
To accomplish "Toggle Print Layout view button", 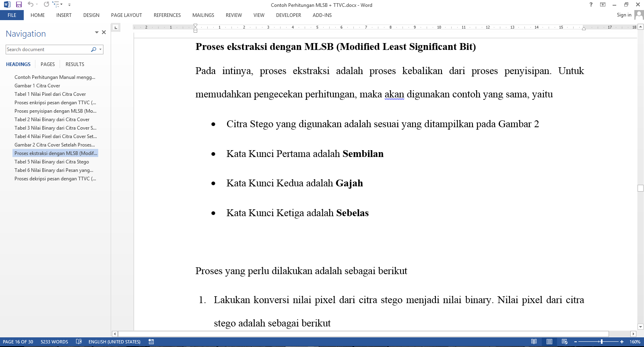I will [x=549, y=342].
